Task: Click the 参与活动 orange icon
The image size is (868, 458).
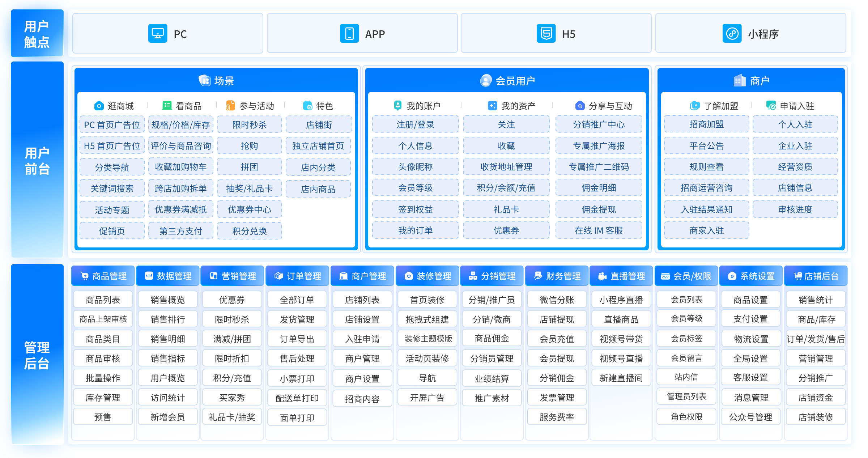Action: tap(230, 106)
